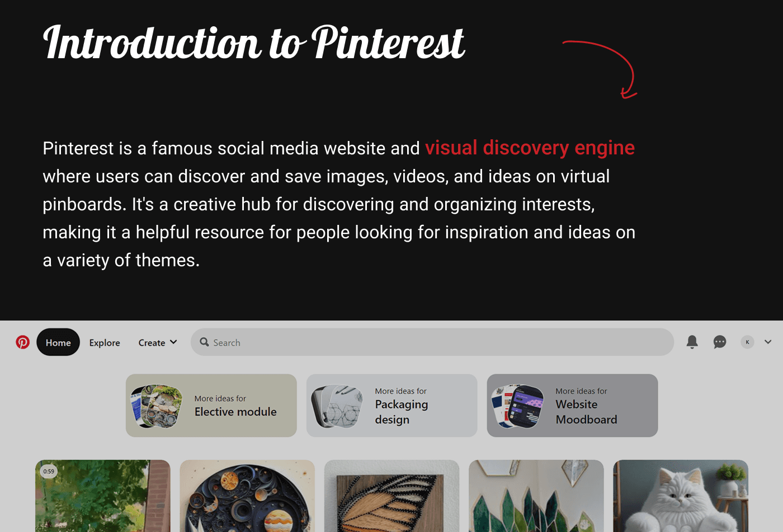The image size is (783, 532).
Task: Click the 0:59 video duration badge
Action: [49, 472]
